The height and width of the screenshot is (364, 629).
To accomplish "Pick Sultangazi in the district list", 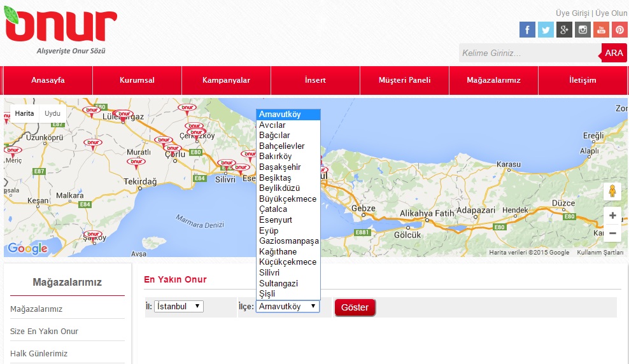I will click(x=288, y=283).
